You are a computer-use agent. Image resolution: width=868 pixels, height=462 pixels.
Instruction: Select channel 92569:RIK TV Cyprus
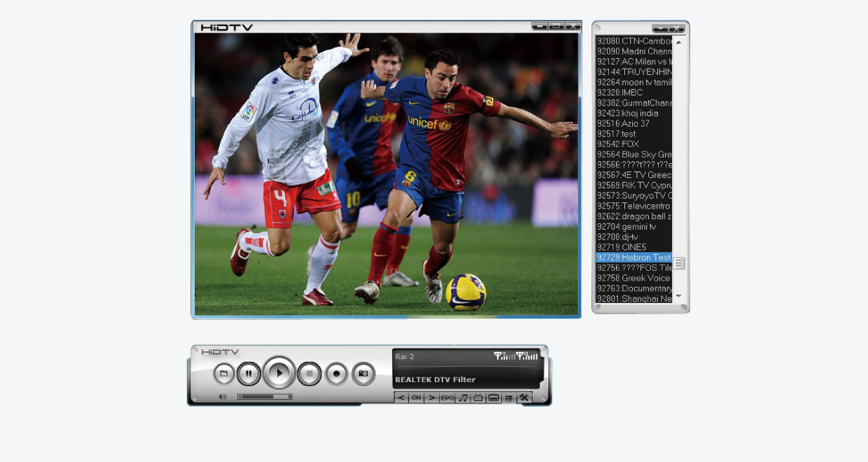(x=634, y=185)
